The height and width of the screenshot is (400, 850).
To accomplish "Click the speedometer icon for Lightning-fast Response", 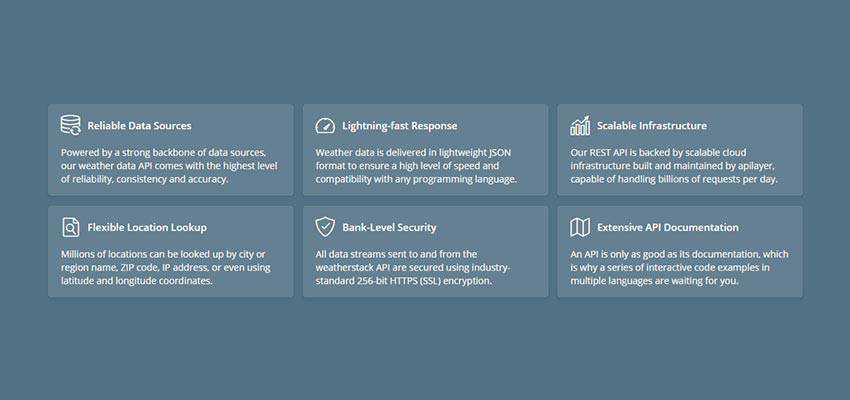I will pyautogui.click(x=325, y=126).
